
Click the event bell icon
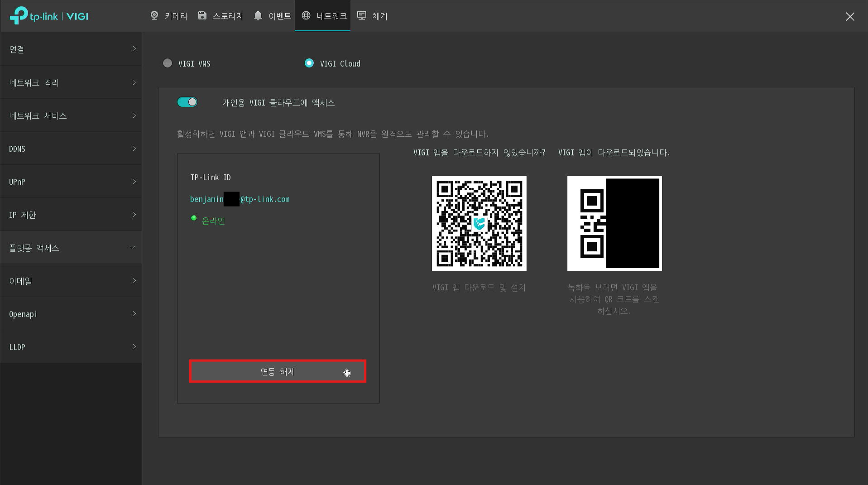coord(258,16)
